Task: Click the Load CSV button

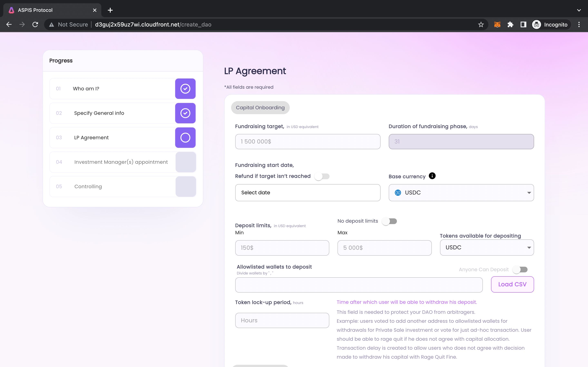Action: [x=512, y=284]
